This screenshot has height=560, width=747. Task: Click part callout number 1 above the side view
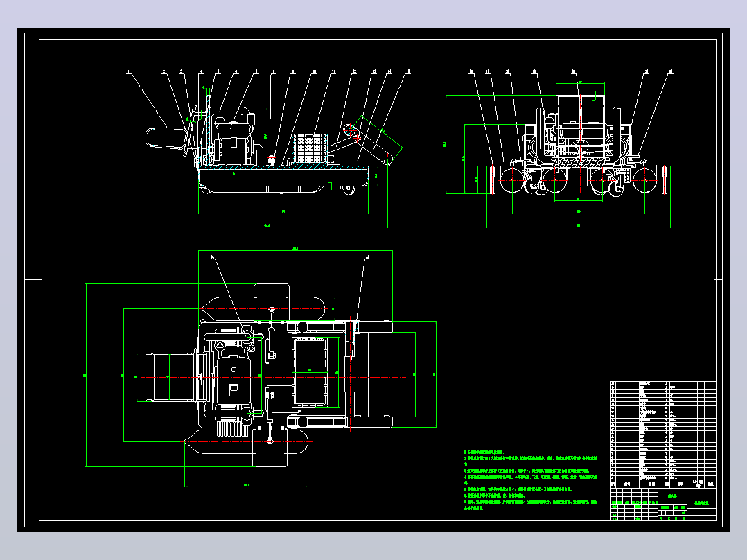pyautogui.click(x=128, y=72)
